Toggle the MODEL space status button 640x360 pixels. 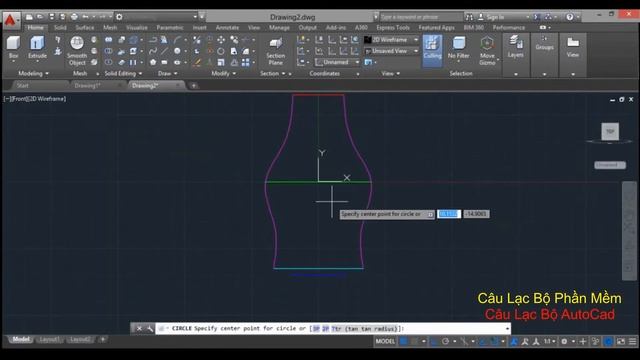pyautogui.click(x=385, y=341)
